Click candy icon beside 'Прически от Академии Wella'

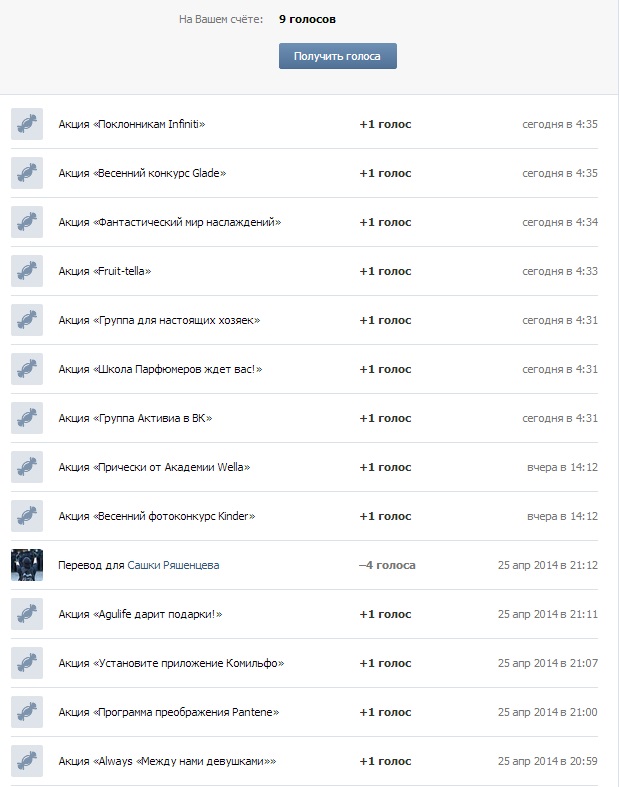27,467
